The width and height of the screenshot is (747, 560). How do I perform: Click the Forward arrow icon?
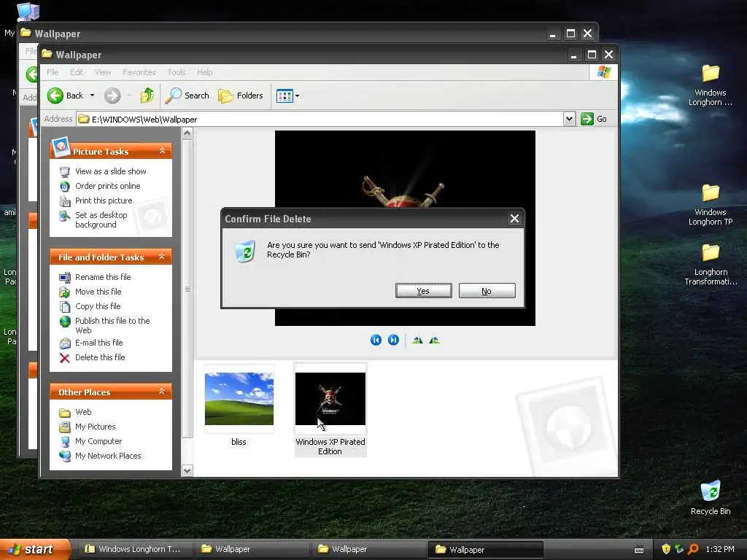pos(112,96)
